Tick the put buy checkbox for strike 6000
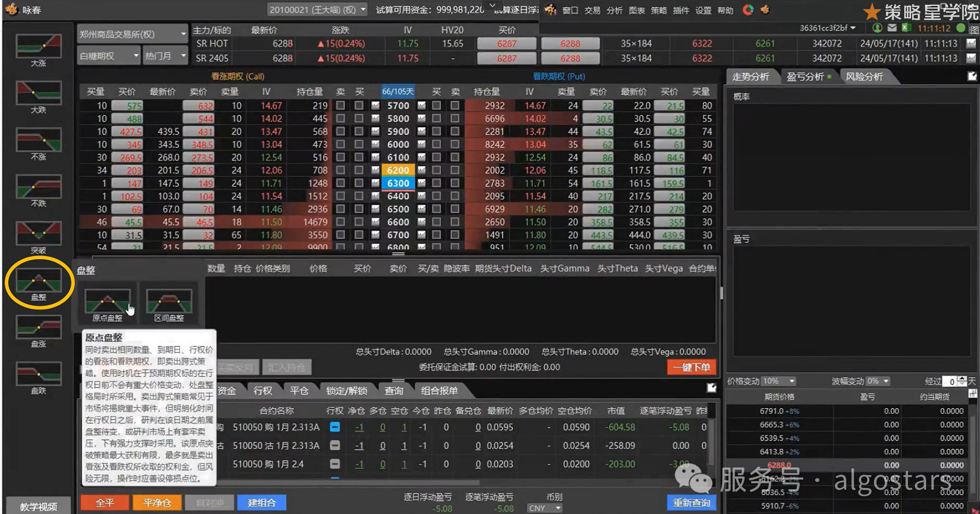980x514 pixels. click(x=436, y=144)
